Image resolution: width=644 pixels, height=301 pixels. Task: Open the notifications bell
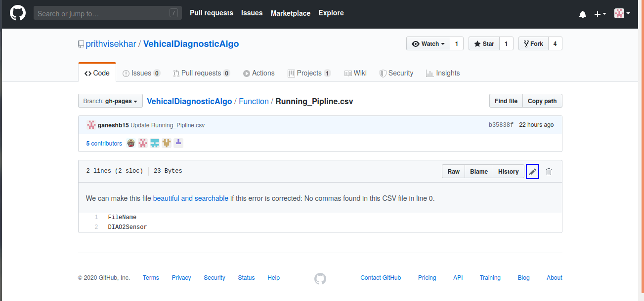click(x=583, y=14)
